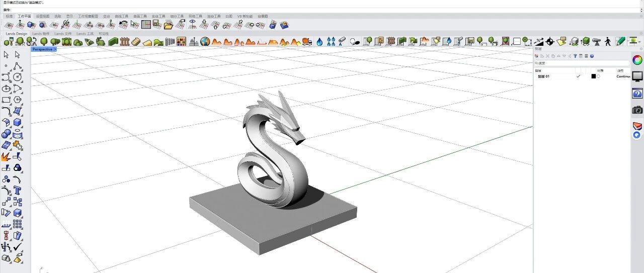Click the single green tree icon
This screenshot has height=273, width=644.
click(44, 41)
